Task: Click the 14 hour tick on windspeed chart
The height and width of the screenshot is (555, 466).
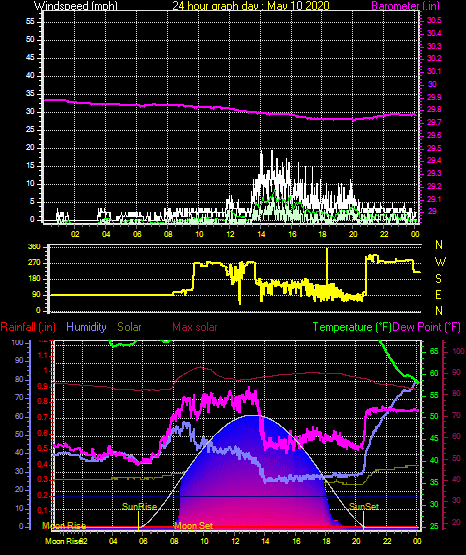Action: click(x=261, y=234)
